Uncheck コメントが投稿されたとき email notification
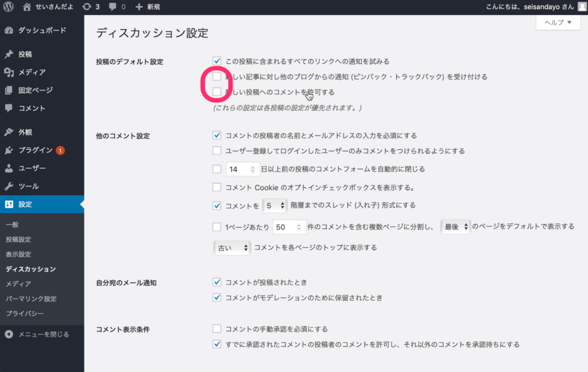Image resolution: width=588 pixels, height=372 pixels. pyautogui.click(x=216, y=282)
